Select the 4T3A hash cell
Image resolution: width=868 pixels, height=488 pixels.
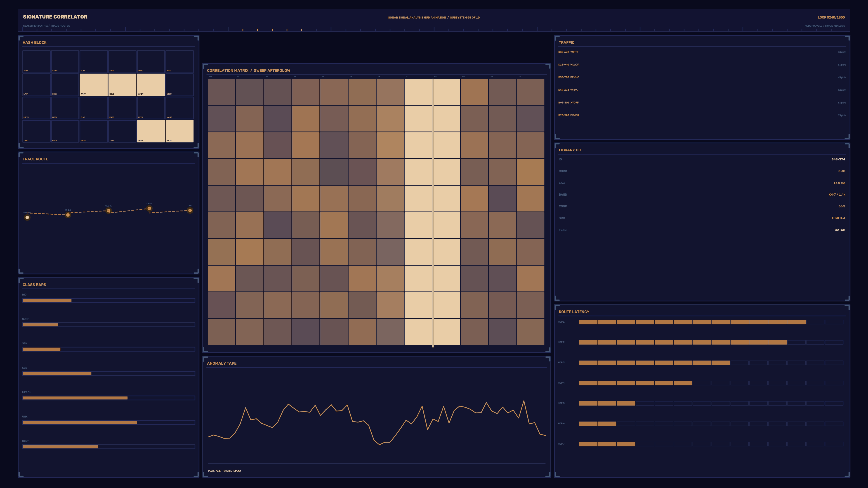point(36,62)
